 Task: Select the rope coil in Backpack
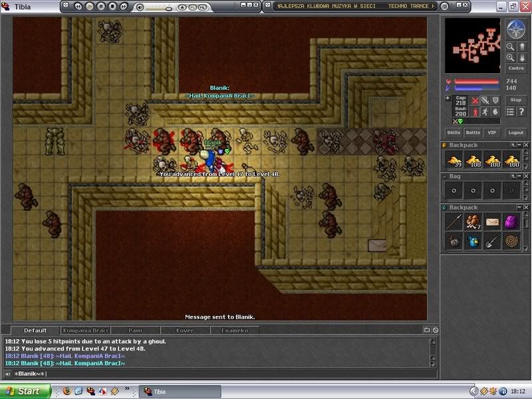511,241
